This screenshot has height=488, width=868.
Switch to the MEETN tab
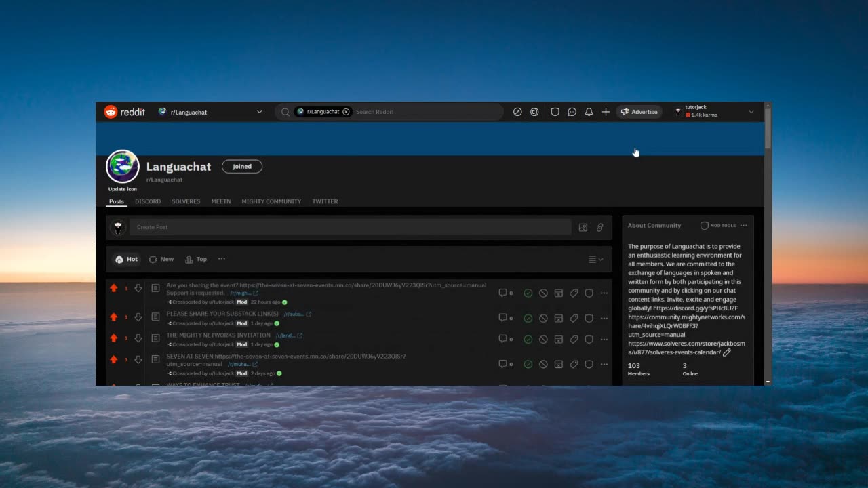pos(221,201)
